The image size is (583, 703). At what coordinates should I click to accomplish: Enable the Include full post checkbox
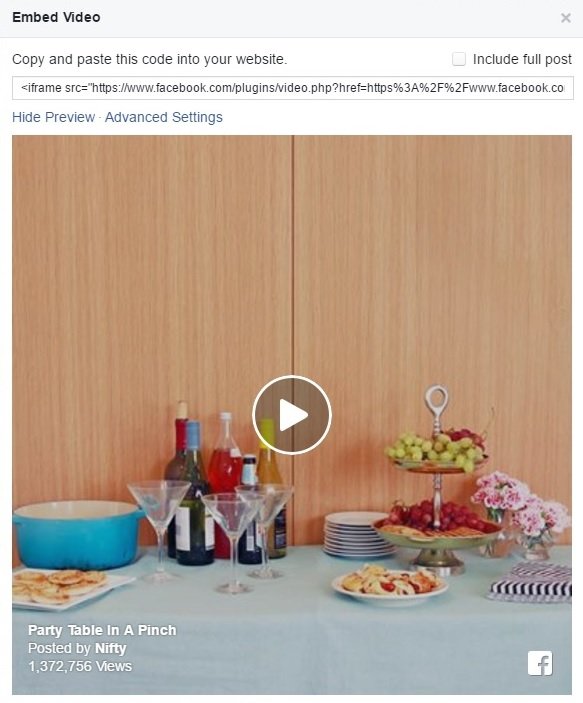tap(459, 59)
